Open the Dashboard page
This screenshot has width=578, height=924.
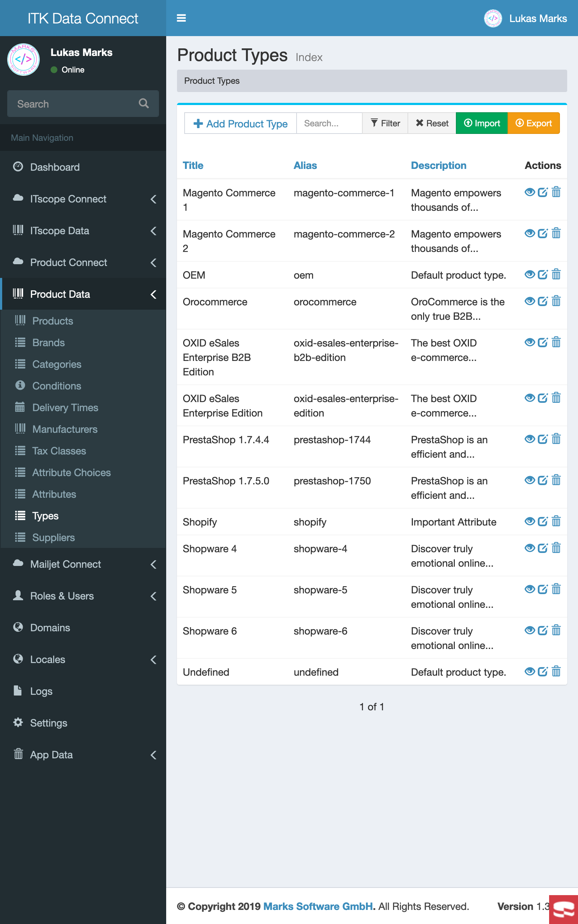pyautogui.click(x=83, y=167)
